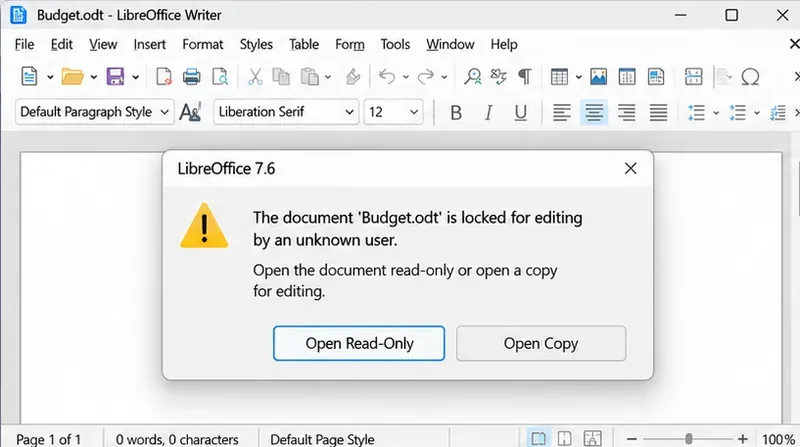The height and width of the screenshot is (447, 800).
Task: Click the Check Spelling icon
Action: [x=498, y=77]
